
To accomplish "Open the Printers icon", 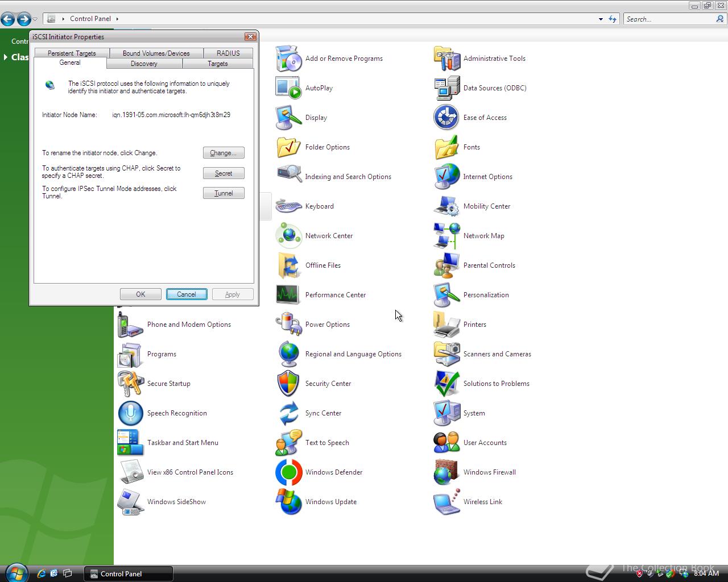I will pyautogui.click(x=446, y=325).
